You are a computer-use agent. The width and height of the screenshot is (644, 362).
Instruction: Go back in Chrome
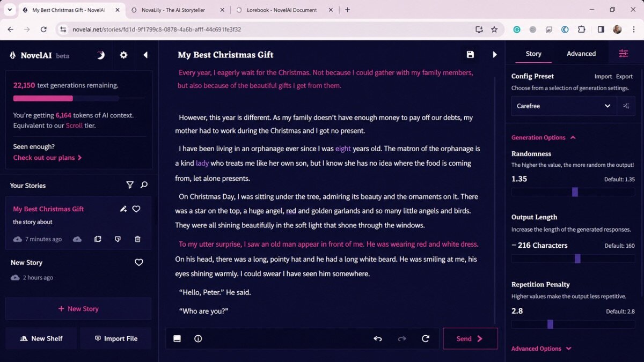10,29
